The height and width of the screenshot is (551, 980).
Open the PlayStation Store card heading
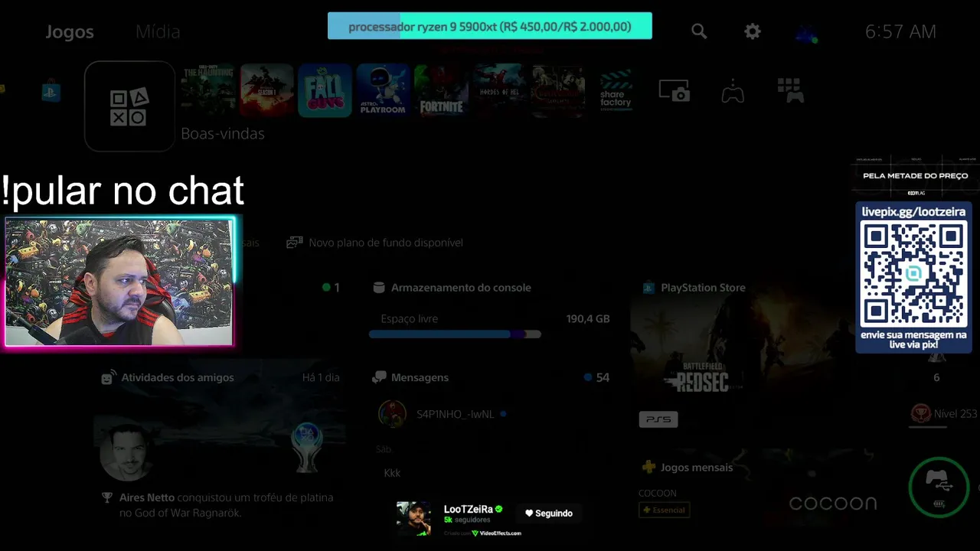pos(694,288)
